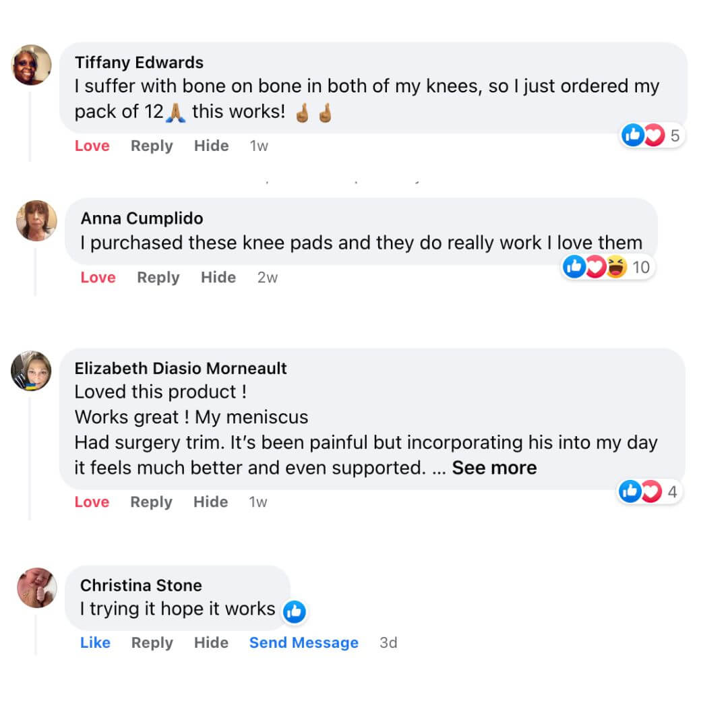Click Tiffany Edwards' name link
Image resolution: width=728 pixels, height=728 pixels.
pyautogui.click(x=139, y=62)
